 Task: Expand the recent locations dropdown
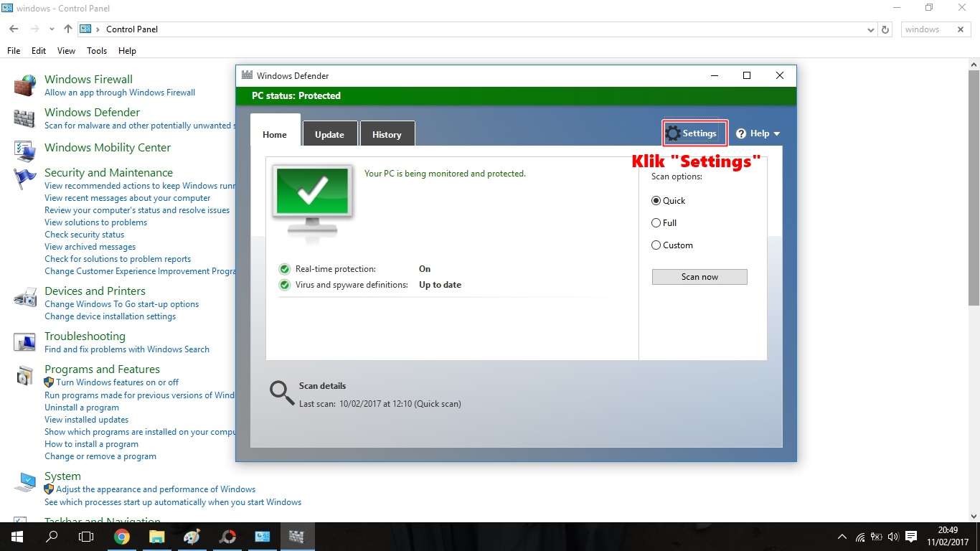(x=52, y=29)
